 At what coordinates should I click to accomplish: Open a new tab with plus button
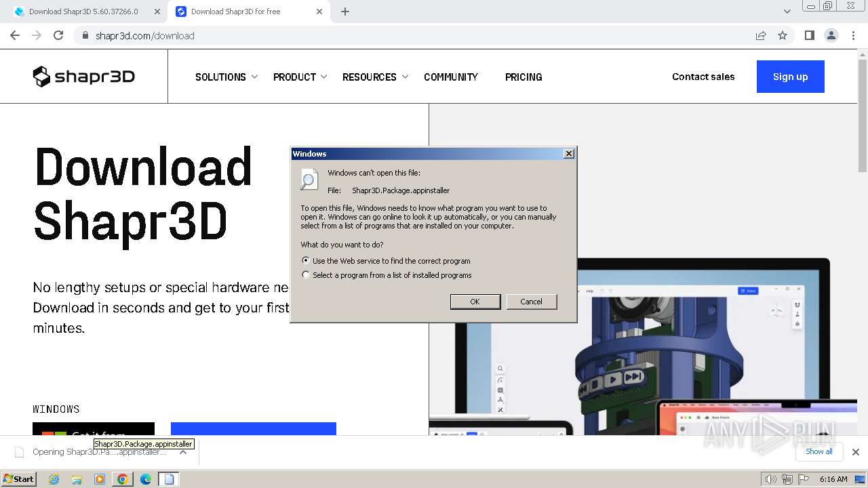(x=345, y=12)
